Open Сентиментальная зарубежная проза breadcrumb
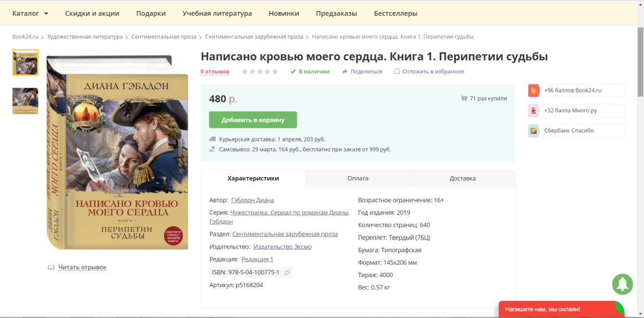 (x=254, y=37)
